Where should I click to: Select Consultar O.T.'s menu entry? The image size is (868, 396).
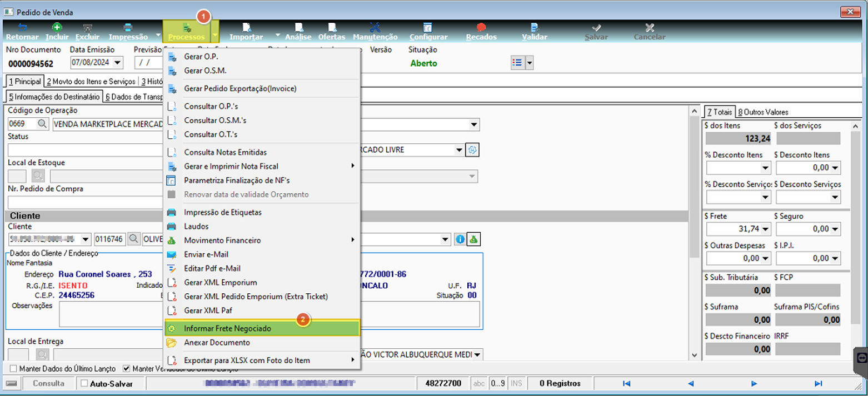point(263,134)
